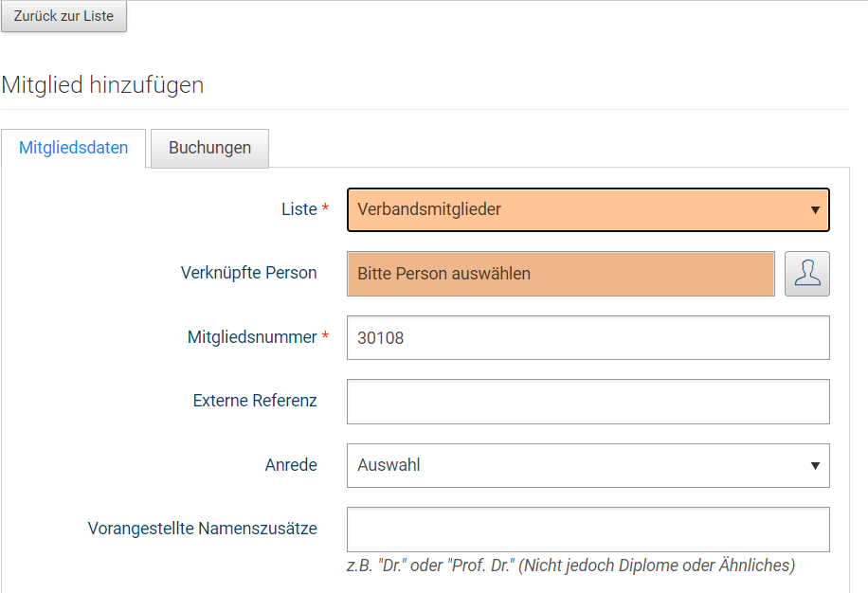Click the 'Mitglied hinzufügen' heading

tap(102, 85)
